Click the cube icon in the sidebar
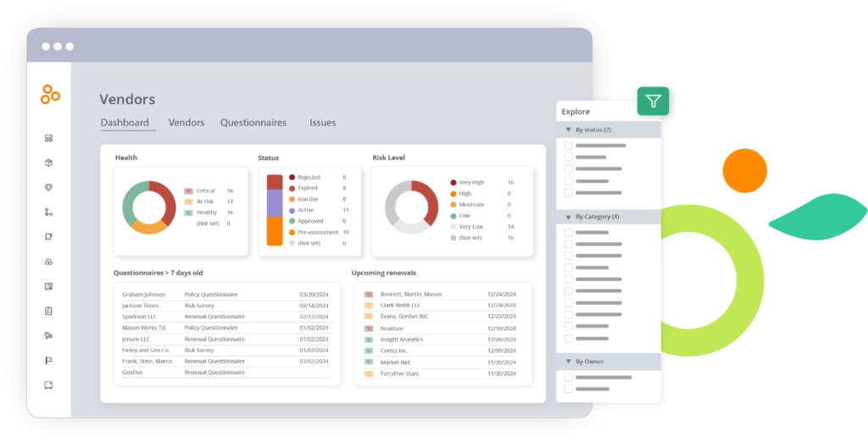This screenshot has width=868, height=443. point(48,163)
